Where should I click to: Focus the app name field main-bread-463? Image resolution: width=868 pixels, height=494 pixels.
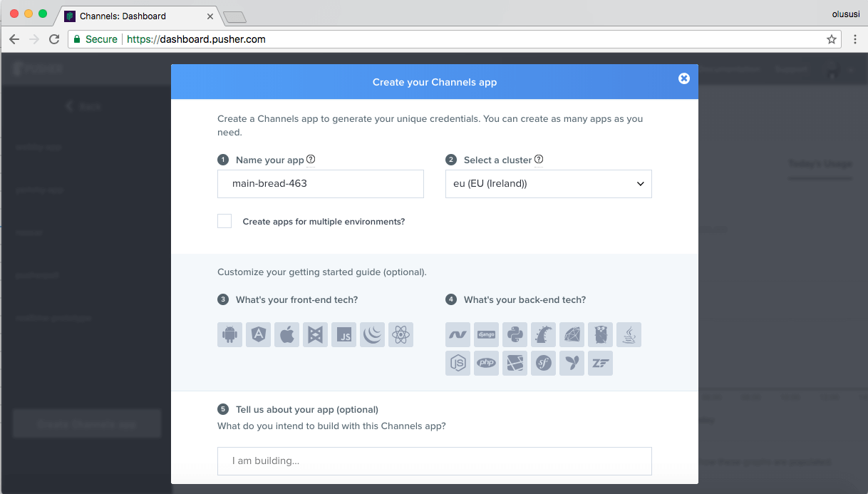(x=321, y=183)
